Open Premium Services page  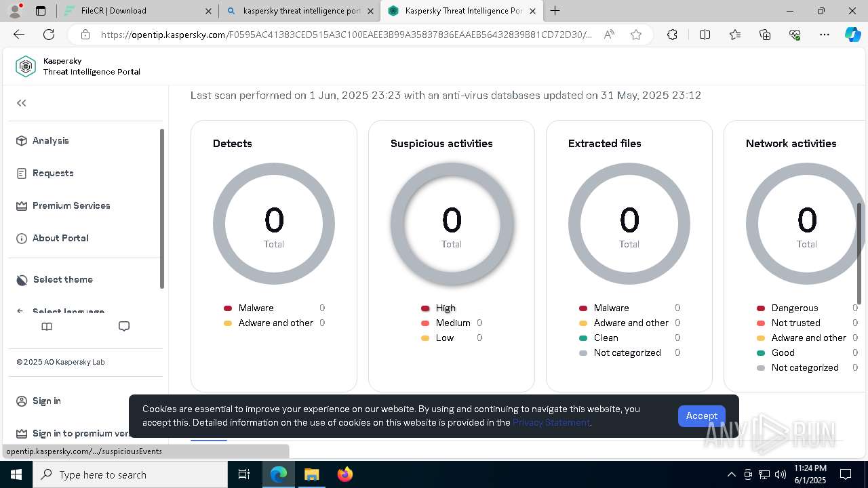click(71, 205)
